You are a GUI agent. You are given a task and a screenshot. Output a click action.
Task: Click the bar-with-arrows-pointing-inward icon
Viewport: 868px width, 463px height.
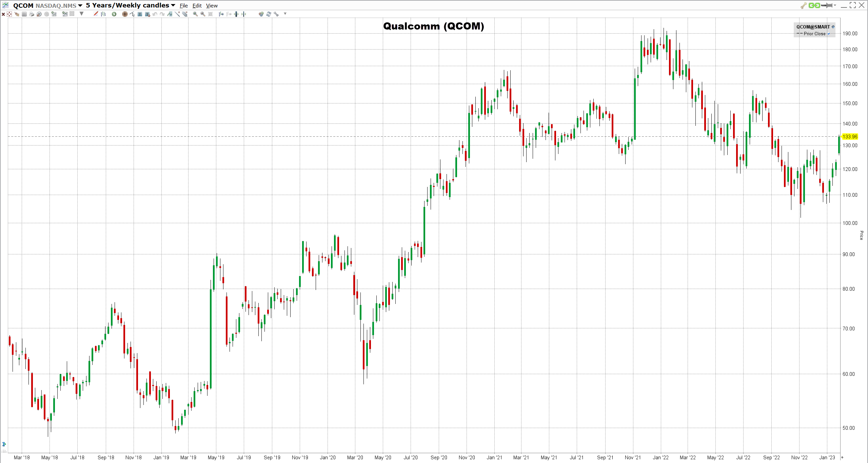coord(243,14)
